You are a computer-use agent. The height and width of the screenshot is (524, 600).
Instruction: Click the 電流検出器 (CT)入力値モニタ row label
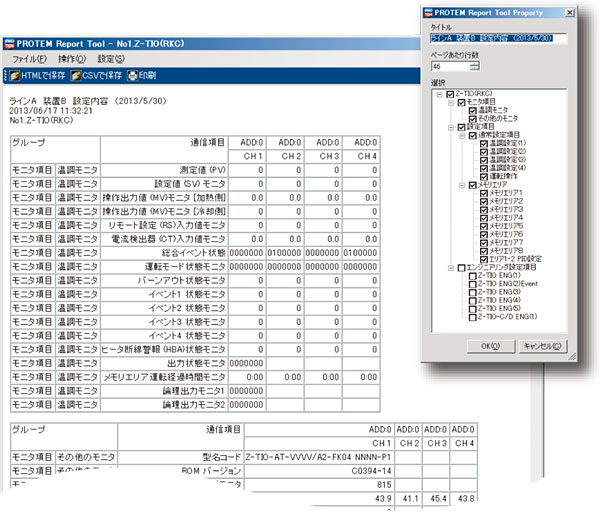tap(168, 239)
